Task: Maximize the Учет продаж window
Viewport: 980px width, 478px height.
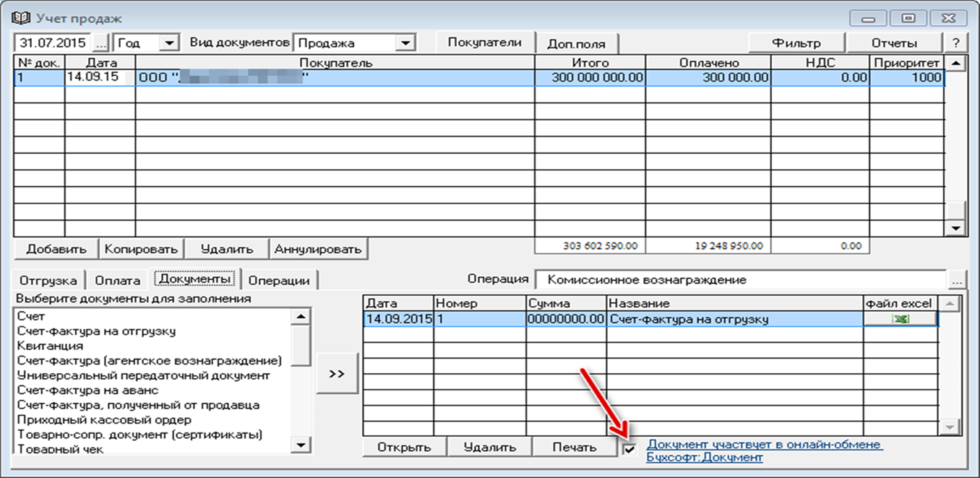Action: 908,18
